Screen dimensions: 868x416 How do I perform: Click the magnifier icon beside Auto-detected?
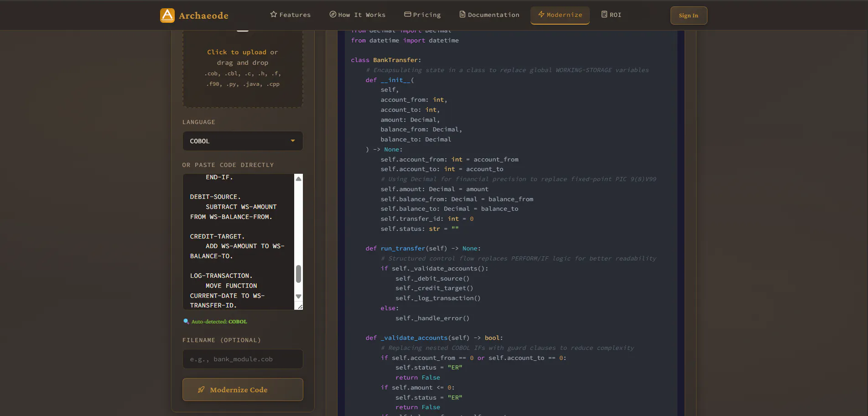pos(186,322)
